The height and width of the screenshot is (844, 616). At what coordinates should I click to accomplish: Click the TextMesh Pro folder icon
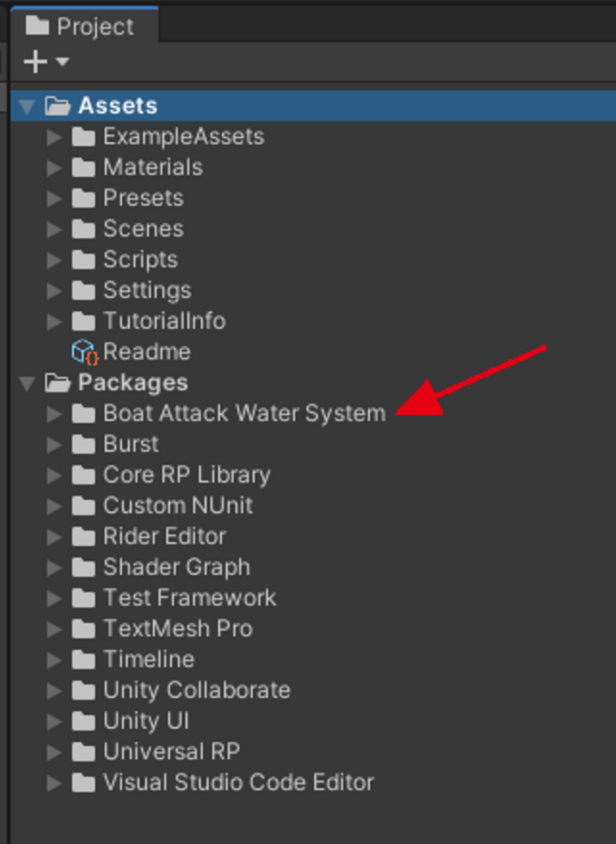click(x=84, y=629)
